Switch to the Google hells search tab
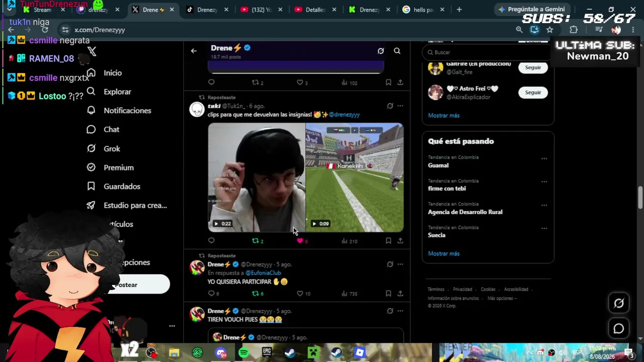 [x=424, y=10]
